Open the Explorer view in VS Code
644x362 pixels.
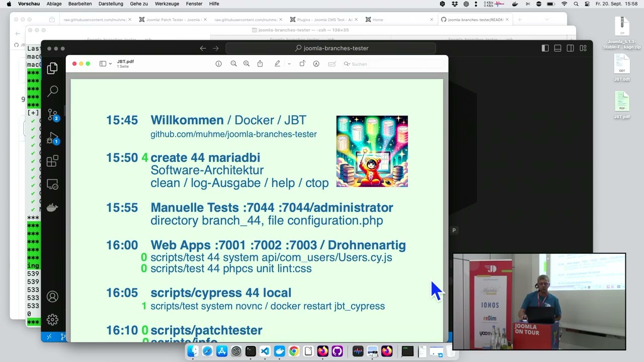(x=52, y=68)
